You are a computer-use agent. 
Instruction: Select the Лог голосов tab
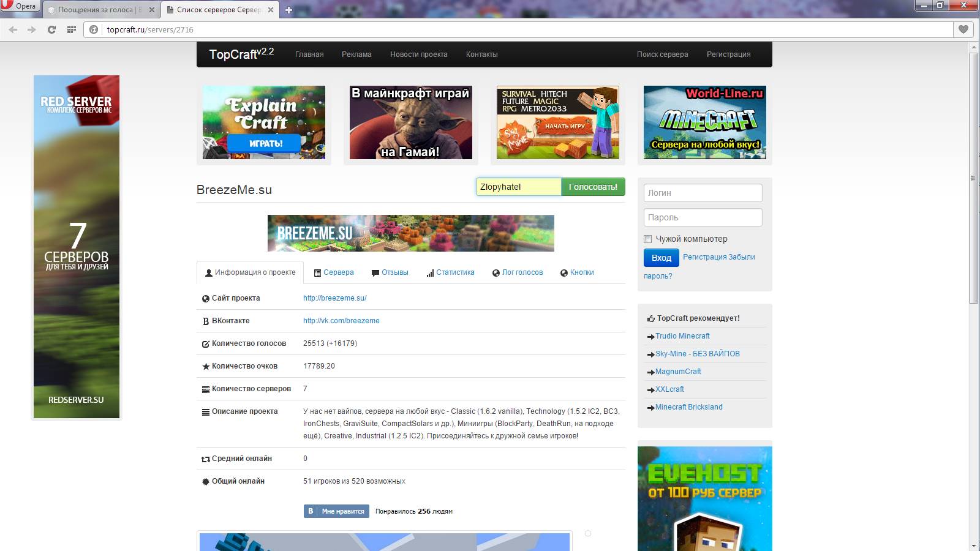518,272
